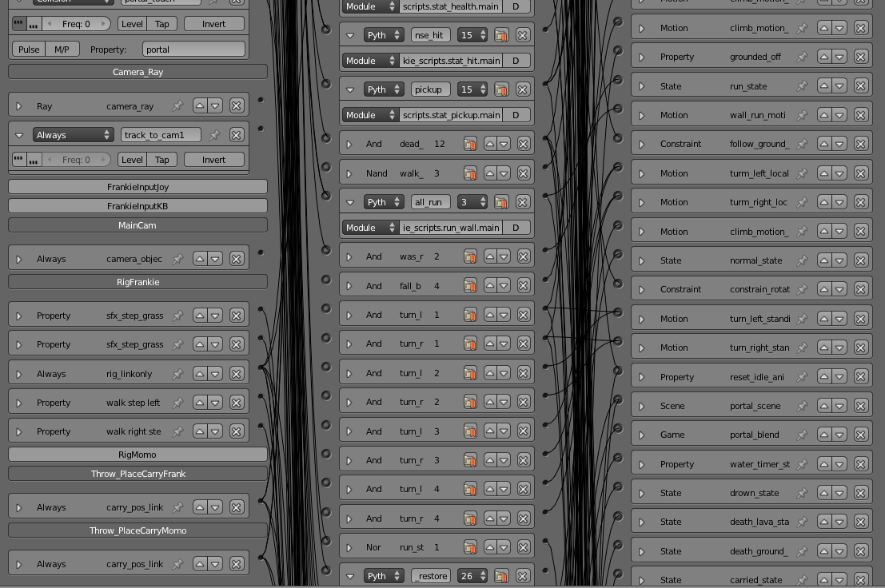This screenshot has height=588, width=885.
Task: Click the RigMomo object header button
Action: (138, 455)
